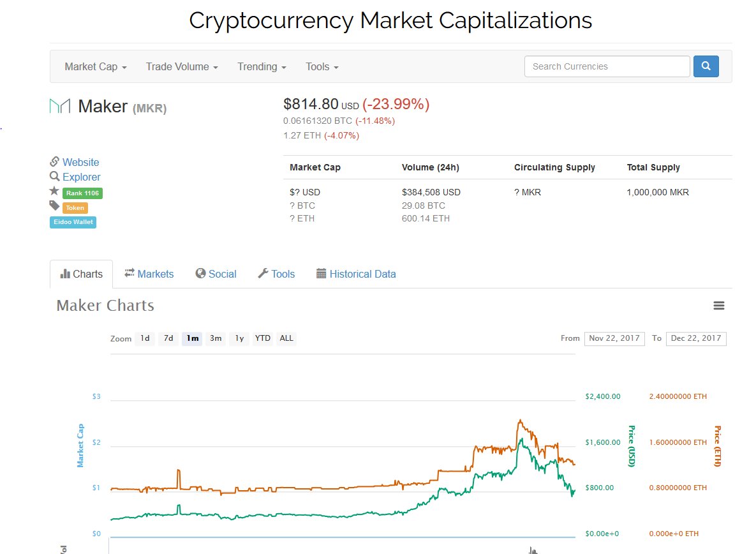Image resolution: width=756 pixels, height=554 pixels.
Task: Select the YTD zoom range
Action: coord(263,338)
